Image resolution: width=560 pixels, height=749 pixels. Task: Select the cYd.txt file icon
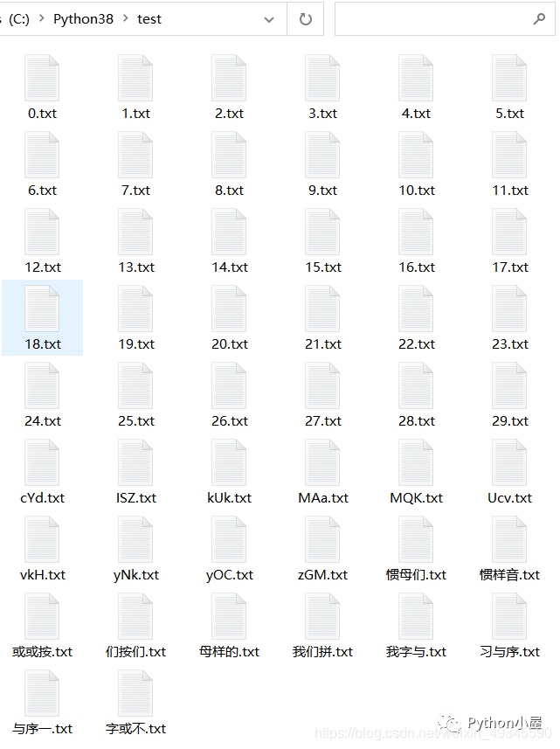(x=42, y=462)
